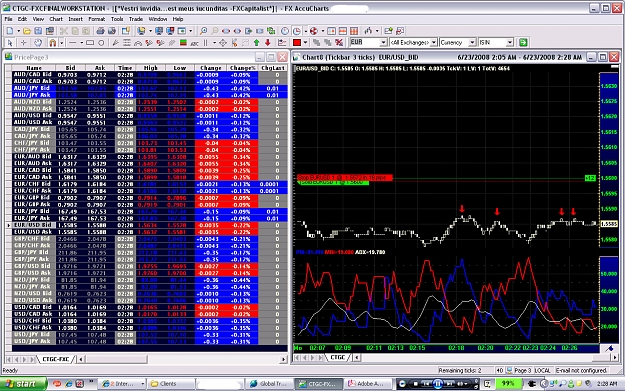Click the red-green color band tool icon

click(x=183, y=42)
